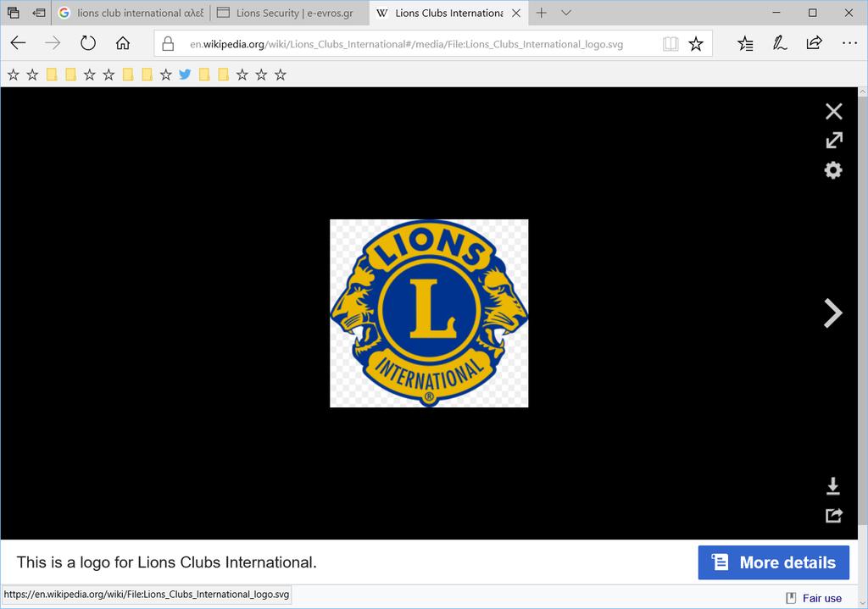Switch to Lions Security e-evros.gr tab
The image size is (868, 609).
point(289,13)
